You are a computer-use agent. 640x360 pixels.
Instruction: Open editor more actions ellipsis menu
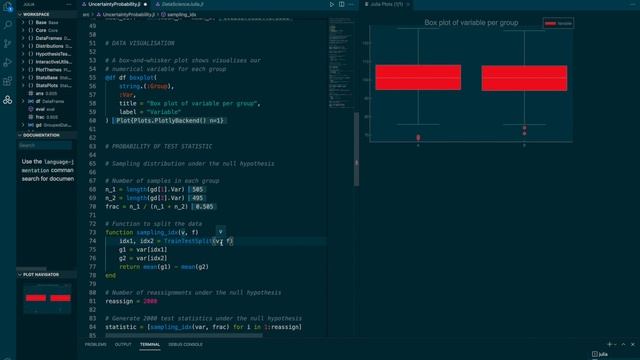351,4
